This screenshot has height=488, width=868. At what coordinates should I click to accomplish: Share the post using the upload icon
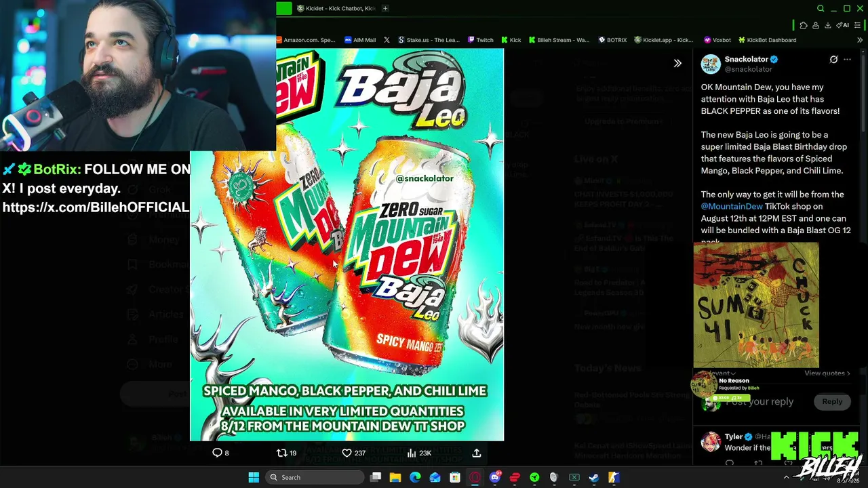(x=477, y=453)
